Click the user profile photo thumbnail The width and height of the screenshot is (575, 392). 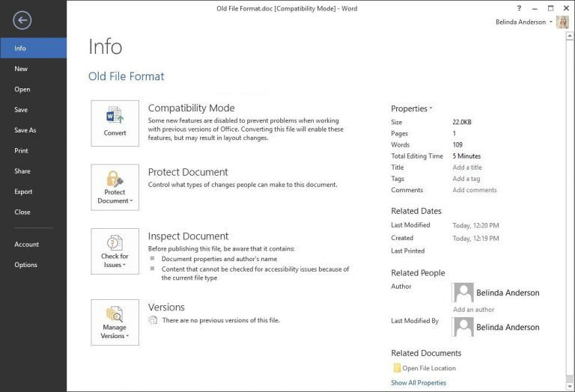pyautogui.click(x=562, y=22)
